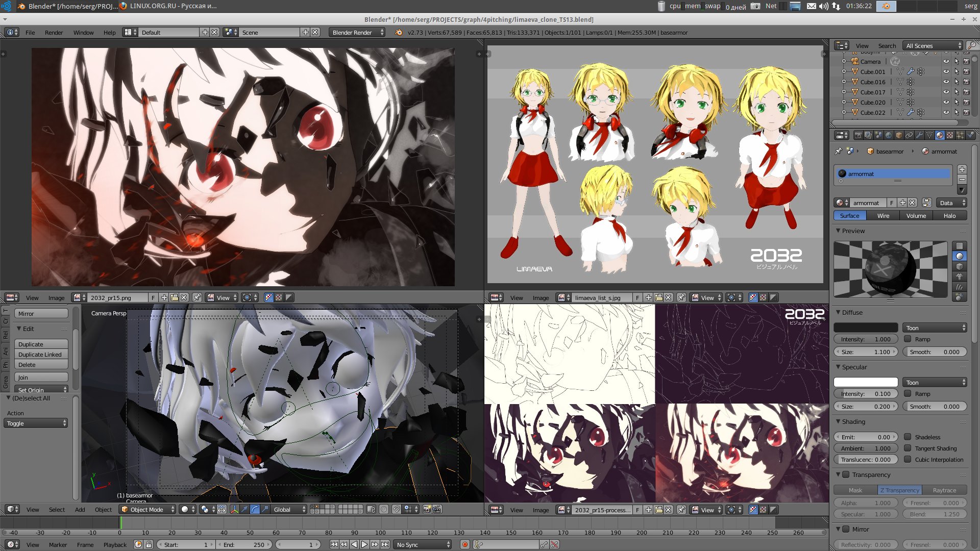The height and width of the screenshot is (551, 980).
Task: Unlink the armormat material with X
Action: [913, 203]
